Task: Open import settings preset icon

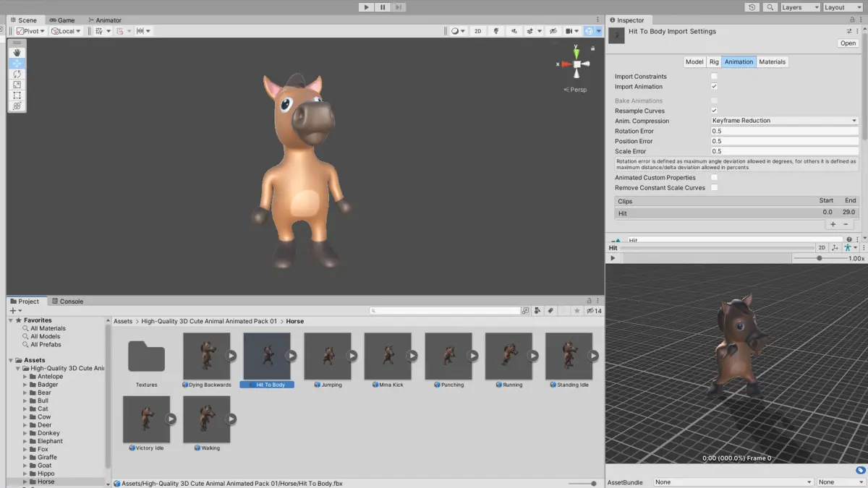Action: [x=850, y=32]
